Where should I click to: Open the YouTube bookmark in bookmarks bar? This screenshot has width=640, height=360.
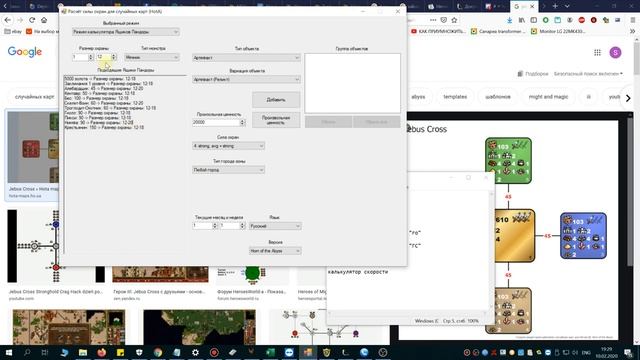[438, 31]
